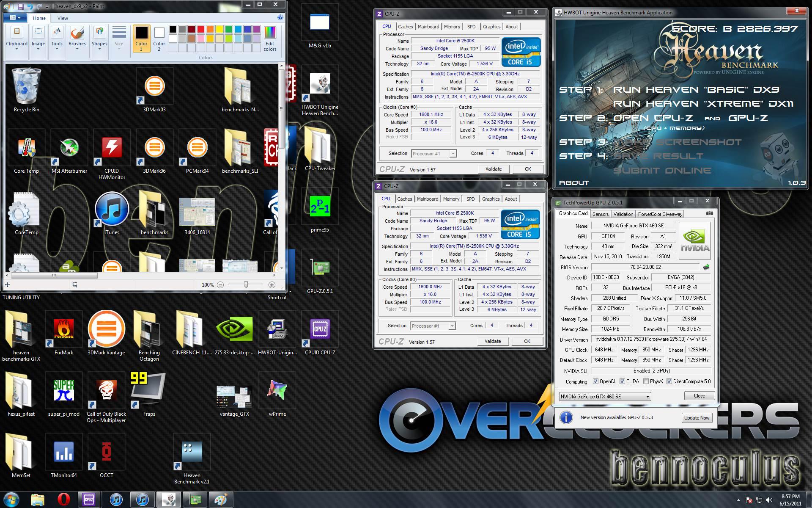Screen dimensions: 812x508
Task: Open Windows Start orb
Action: (11, 500)
